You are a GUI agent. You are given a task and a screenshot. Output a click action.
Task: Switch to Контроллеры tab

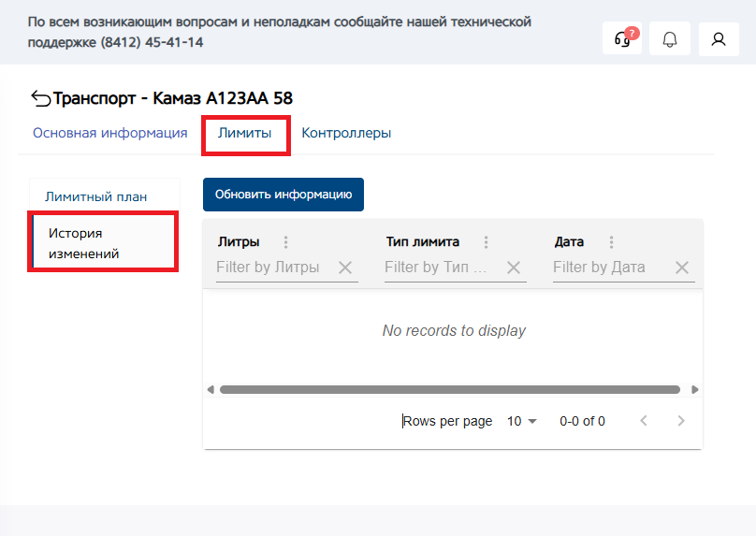(346, 133)
